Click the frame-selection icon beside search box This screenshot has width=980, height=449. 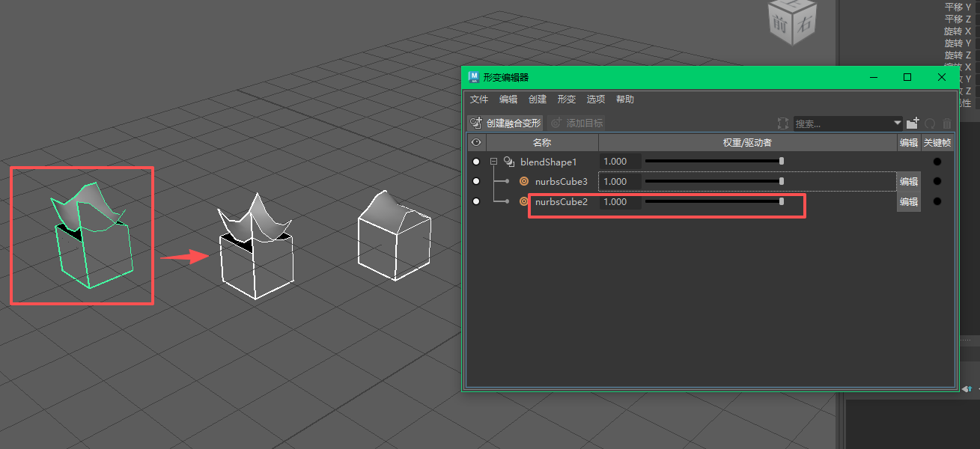[x=783, y=123]
